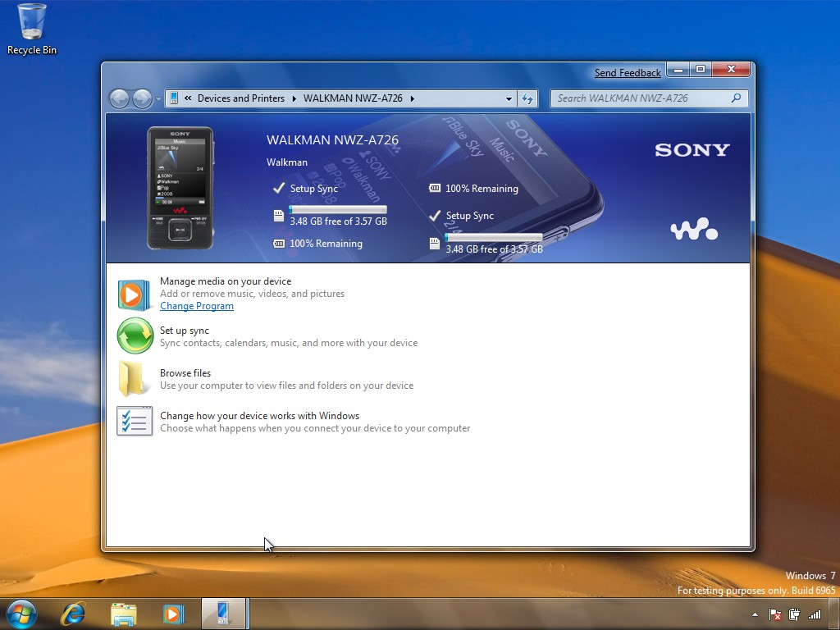The width and height of the screenshot is (840, 630).
Task: Expand the address bar history dropdown
Action: 509,98
